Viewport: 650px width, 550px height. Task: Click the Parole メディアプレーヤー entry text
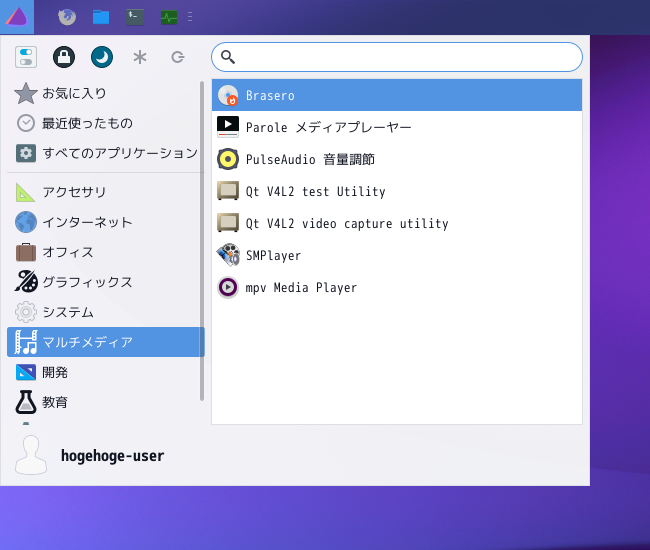[328, 127]
